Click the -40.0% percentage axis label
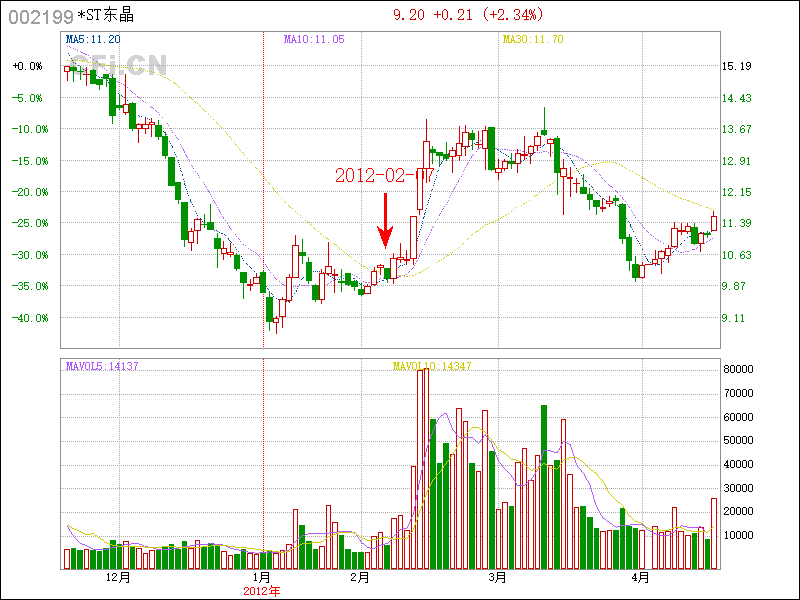800x600 pixels. pyautogui.click(x=28, y=318)
